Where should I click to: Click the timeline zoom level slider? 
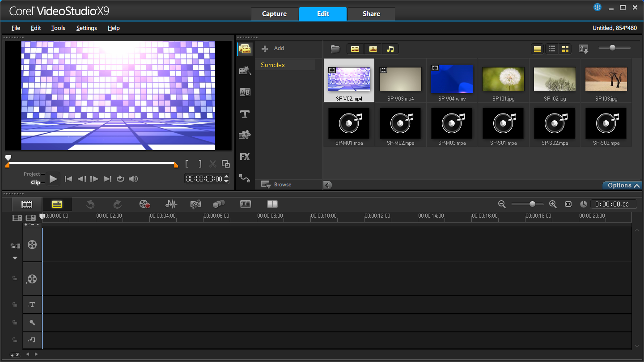(x=532, y=204)
